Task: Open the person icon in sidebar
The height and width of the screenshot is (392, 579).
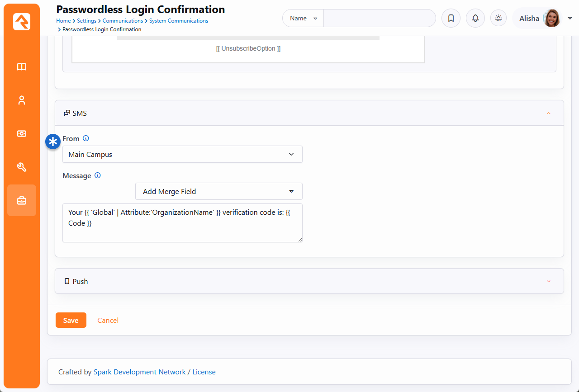Action: (22, 100)
